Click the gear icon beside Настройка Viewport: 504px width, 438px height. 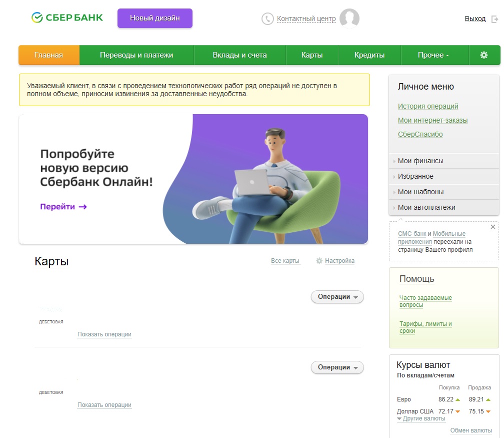tap(319, 261)
